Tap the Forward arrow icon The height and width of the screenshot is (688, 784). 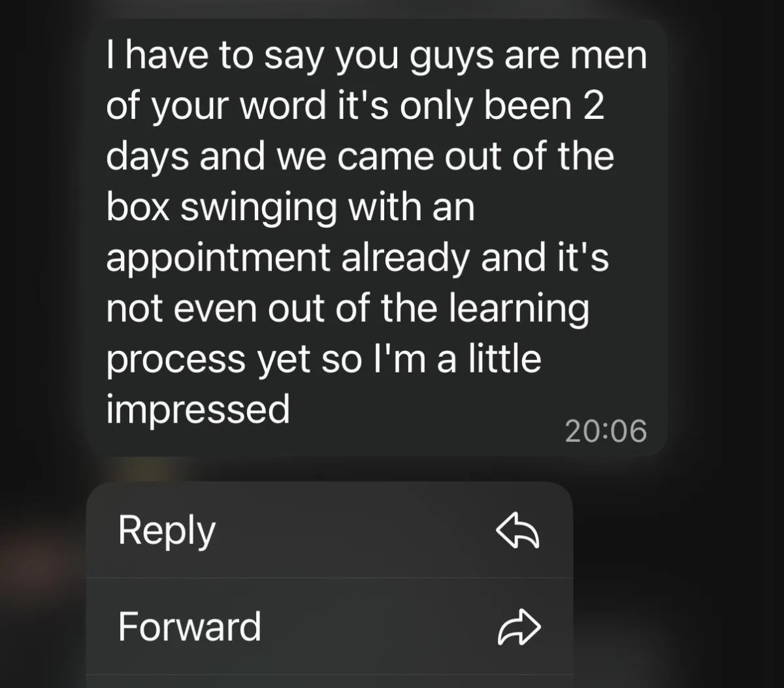click(x=519, y=627)
